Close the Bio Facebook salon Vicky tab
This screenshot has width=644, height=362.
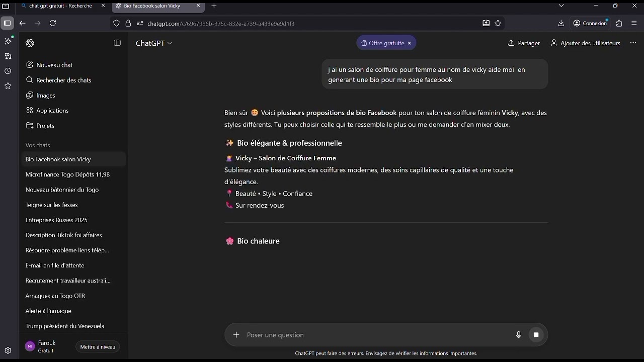pos(198,6)
